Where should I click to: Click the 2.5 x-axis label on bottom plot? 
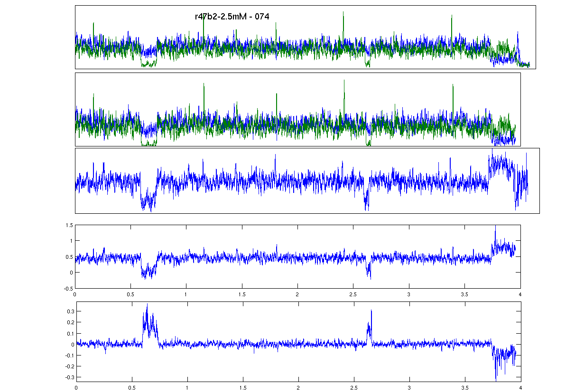(354, 387)
